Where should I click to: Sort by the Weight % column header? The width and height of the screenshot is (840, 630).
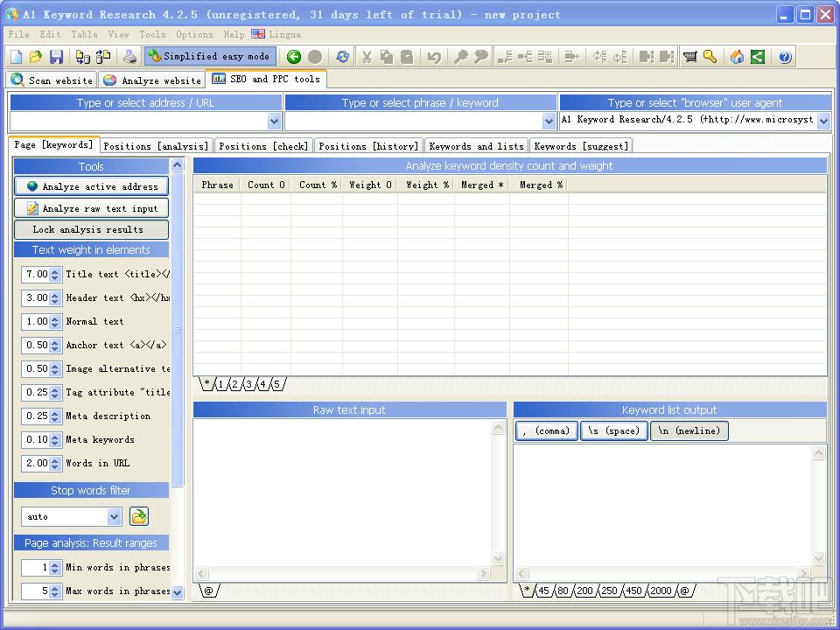(426, 185)
